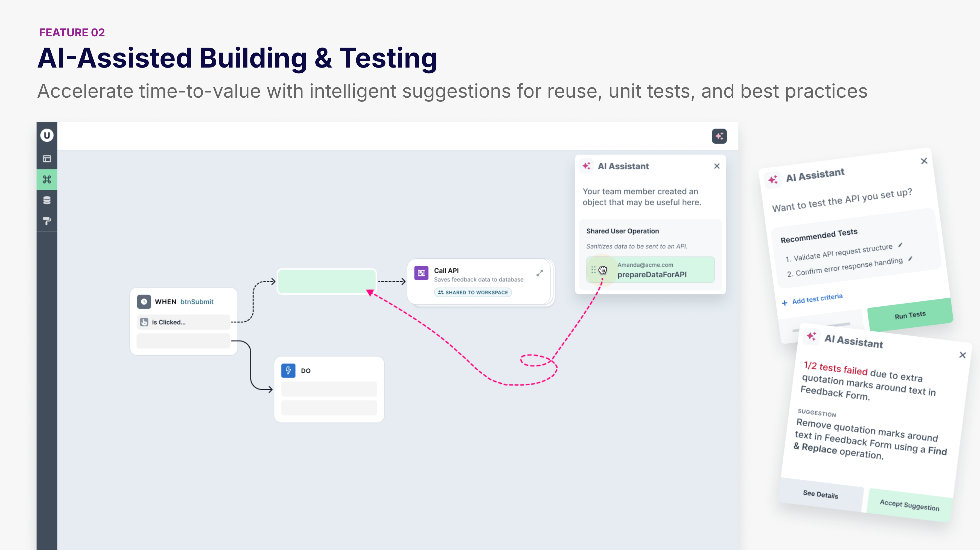The width and height of the screenshot is (980, 550).
Task: Click 'Saves feedback data to database' text
Action: pos(479,280)
